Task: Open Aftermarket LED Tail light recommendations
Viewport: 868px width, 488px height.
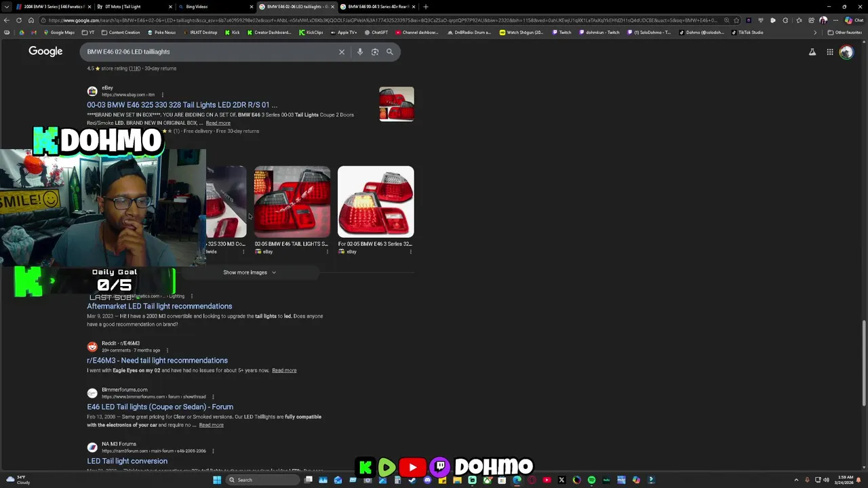Action: pyautogui.click(x=159, y=306)
